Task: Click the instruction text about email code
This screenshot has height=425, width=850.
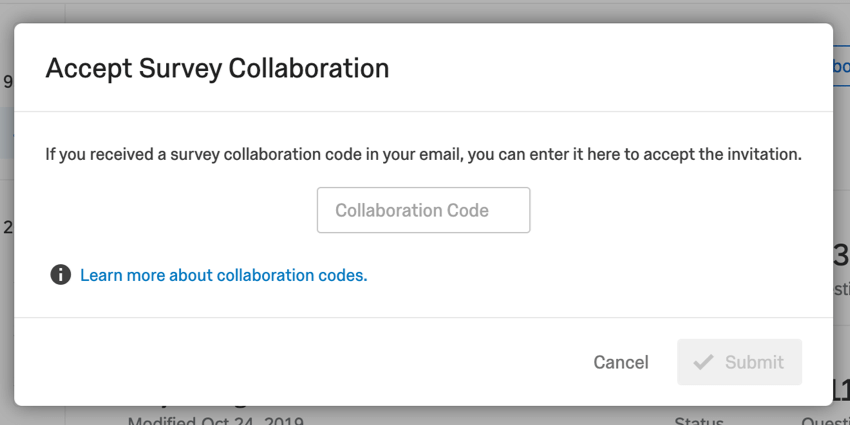Action: pos(423,154)
